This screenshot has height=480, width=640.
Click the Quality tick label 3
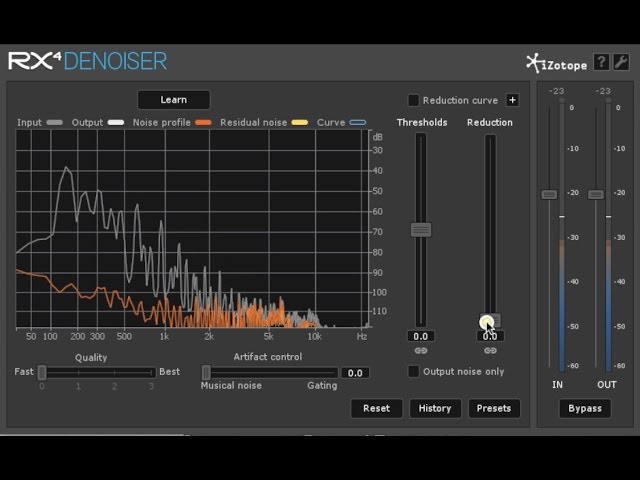click(151, 386)
